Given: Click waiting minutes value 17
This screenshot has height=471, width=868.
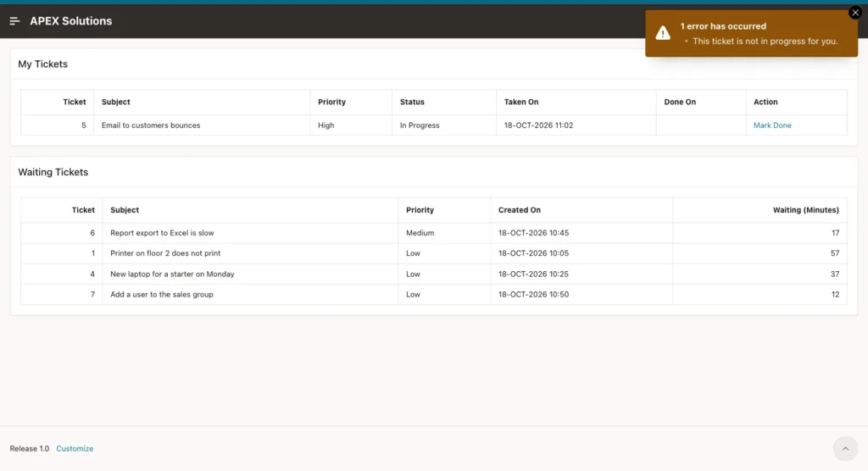Looking at the screenshot, I should click(x=835, y=233).
